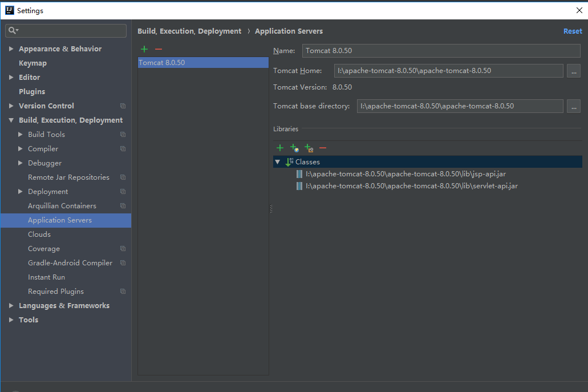
Task: Select Application Servers in sidebar
Action: coord(66,220)
